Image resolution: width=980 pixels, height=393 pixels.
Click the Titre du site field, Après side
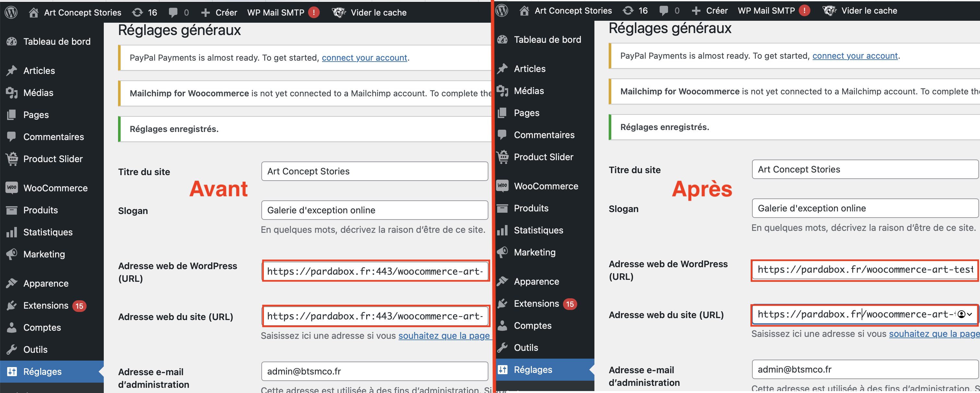pyautogui.click(x=865, y=169)
